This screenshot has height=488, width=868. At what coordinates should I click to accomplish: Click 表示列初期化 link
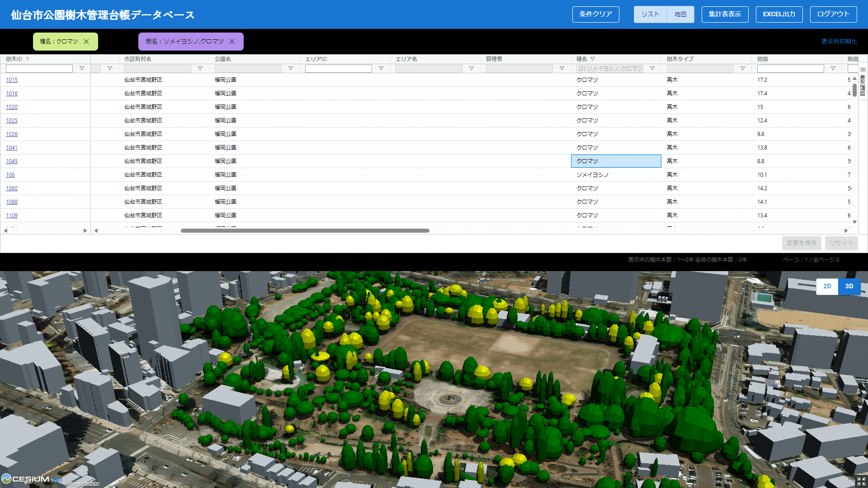pos(839,42)
